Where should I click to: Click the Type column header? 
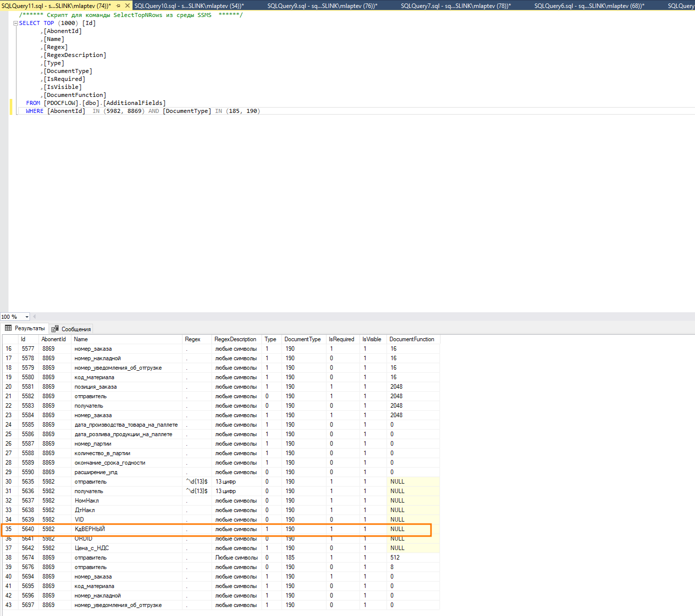272,339
